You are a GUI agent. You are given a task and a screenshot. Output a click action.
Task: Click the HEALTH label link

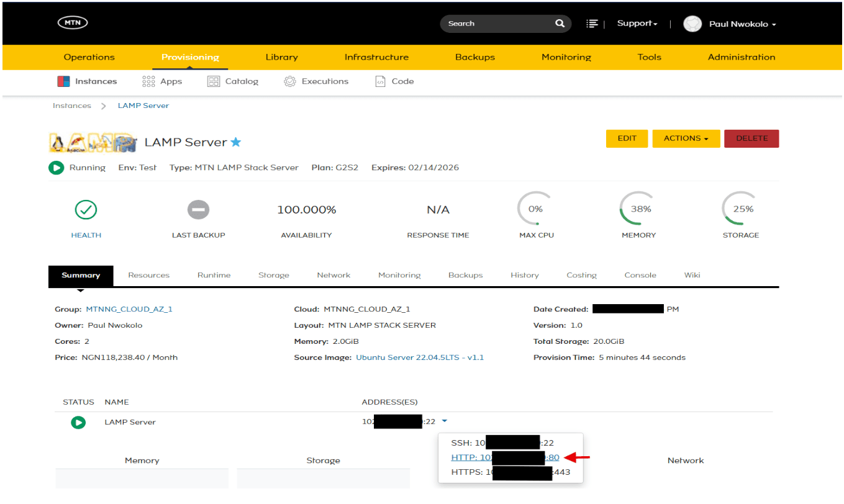(86, 235)
